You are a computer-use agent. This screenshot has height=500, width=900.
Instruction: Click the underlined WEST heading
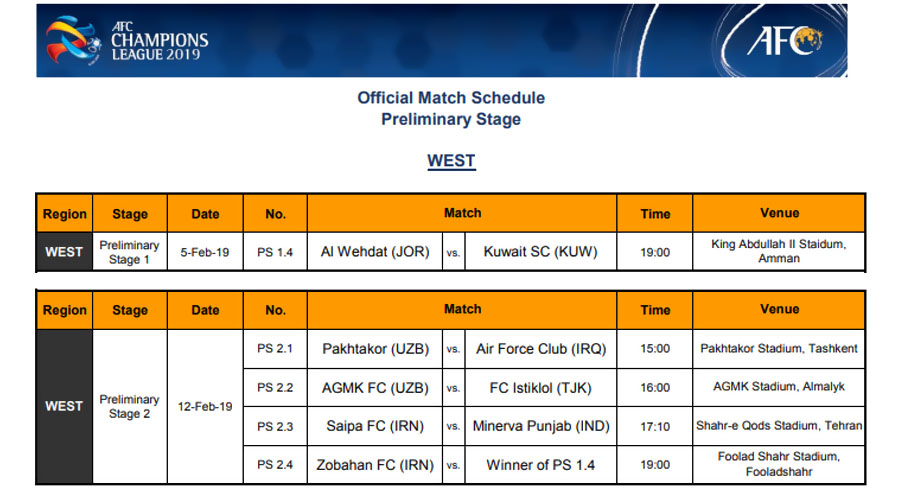tap(451, 161)
